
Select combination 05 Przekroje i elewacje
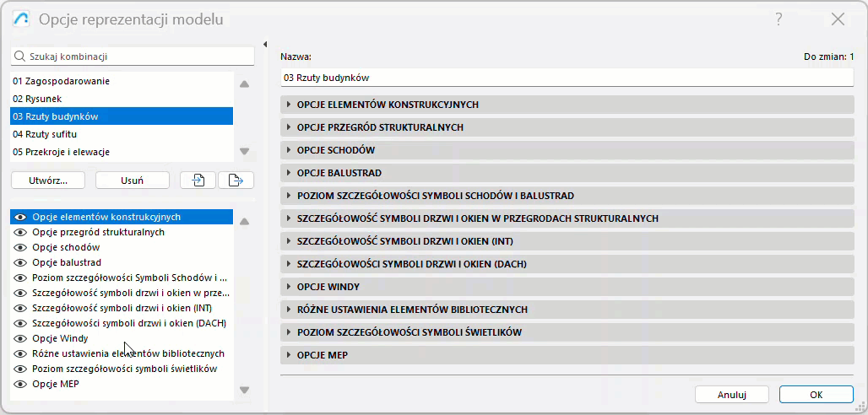(122, 152)
